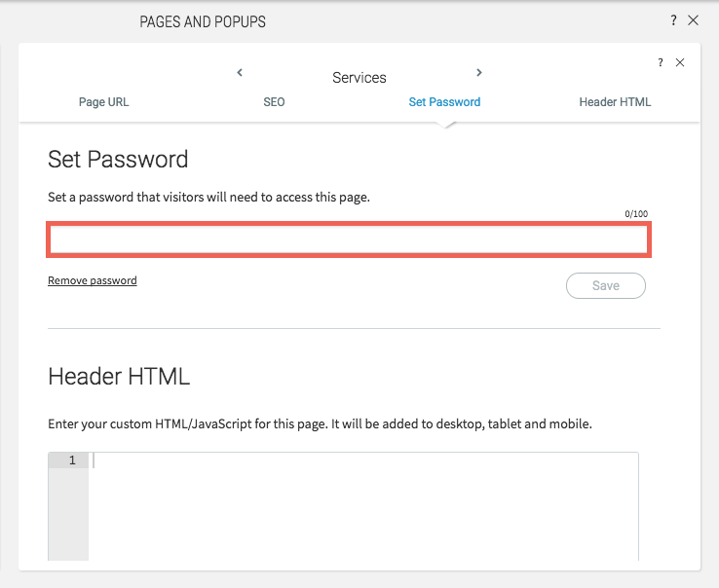This screenshot has height=588, width=719.
Task: Click the Header HTML section heading
Action: (x=119, y=377)
